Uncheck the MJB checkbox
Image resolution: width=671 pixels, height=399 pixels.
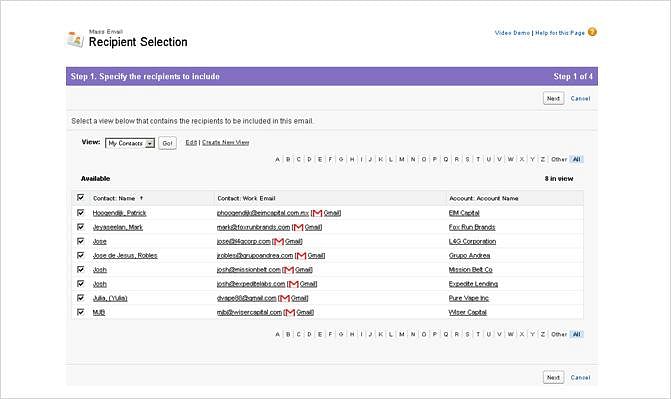tap(80, 312)
